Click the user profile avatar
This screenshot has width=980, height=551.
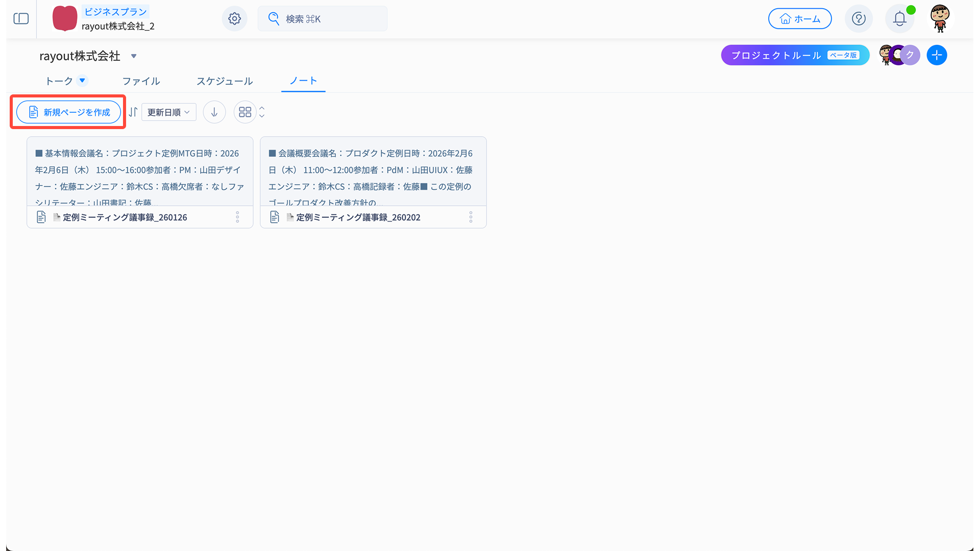(940, 19)
